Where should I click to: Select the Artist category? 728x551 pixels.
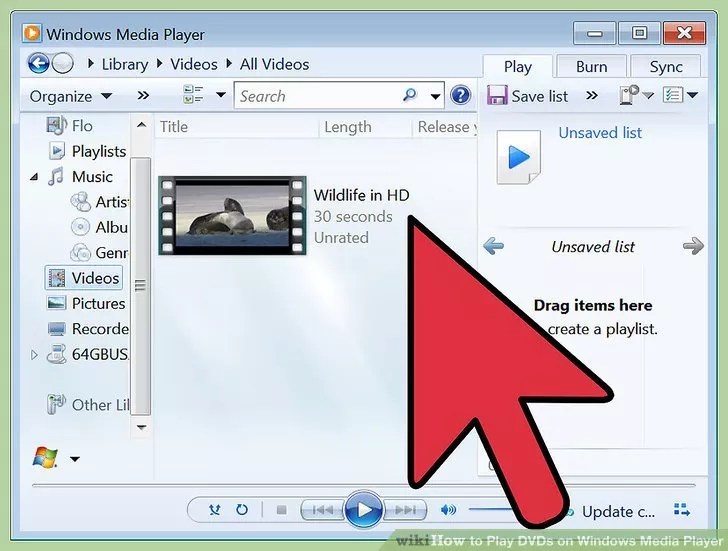click(99, 202)
